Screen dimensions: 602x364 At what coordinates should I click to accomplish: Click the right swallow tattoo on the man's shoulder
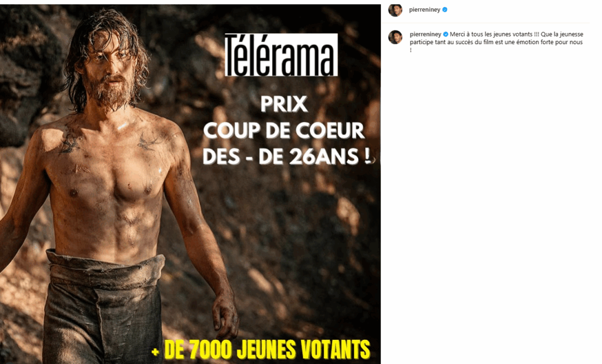point(149,141)
